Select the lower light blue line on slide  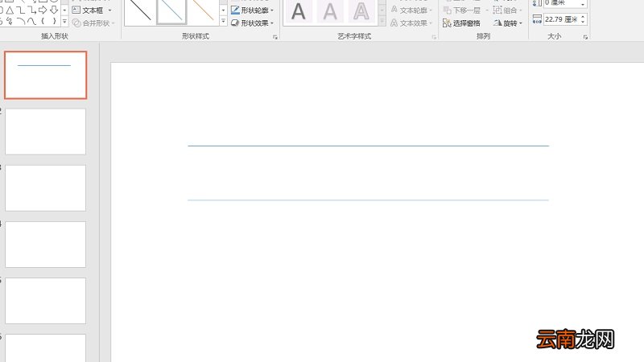point(369,200)
